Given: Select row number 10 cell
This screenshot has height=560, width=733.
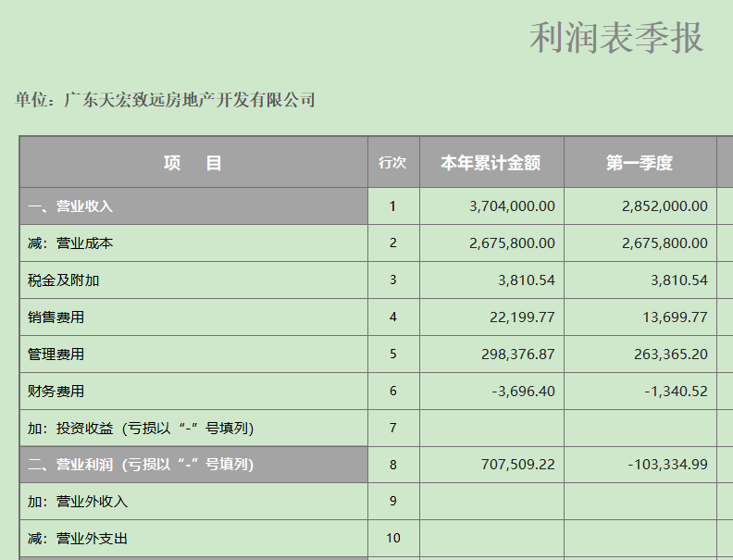Looking at the screenshot, I should click(x=393, y=538).
